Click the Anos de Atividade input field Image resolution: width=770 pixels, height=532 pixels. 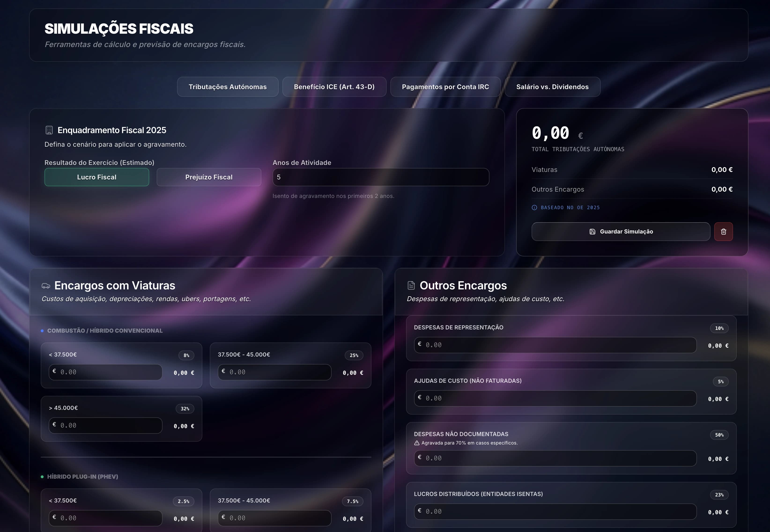tap(381, 177)
